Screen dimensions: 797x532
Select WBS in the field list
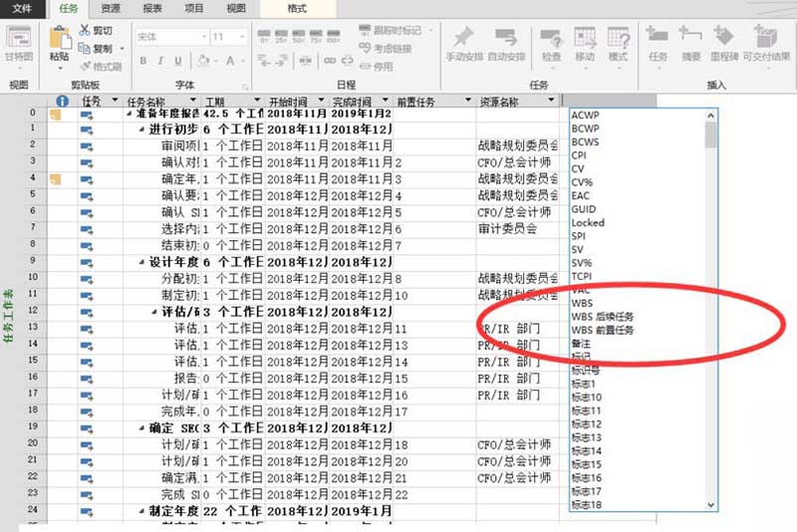coord(582,303)
